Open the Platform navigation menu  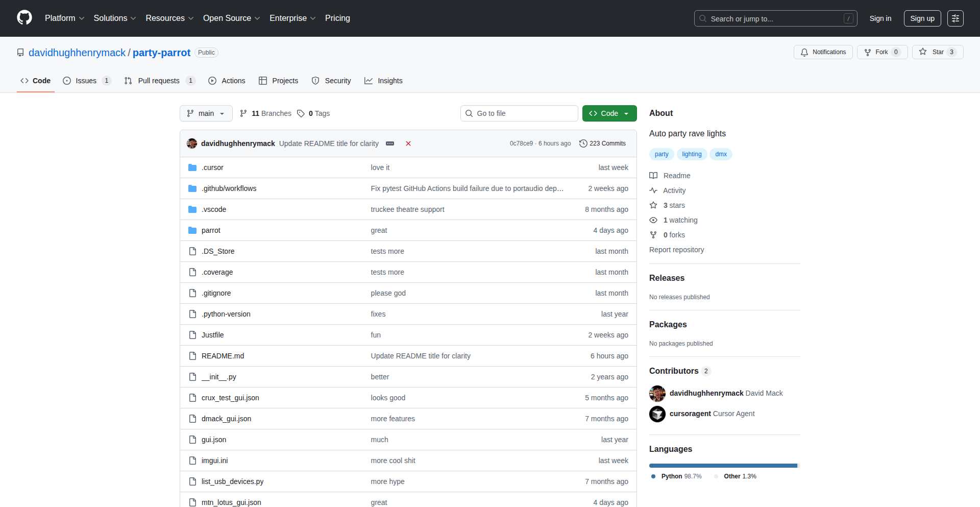pyautogui.click(x=64, y=18)
